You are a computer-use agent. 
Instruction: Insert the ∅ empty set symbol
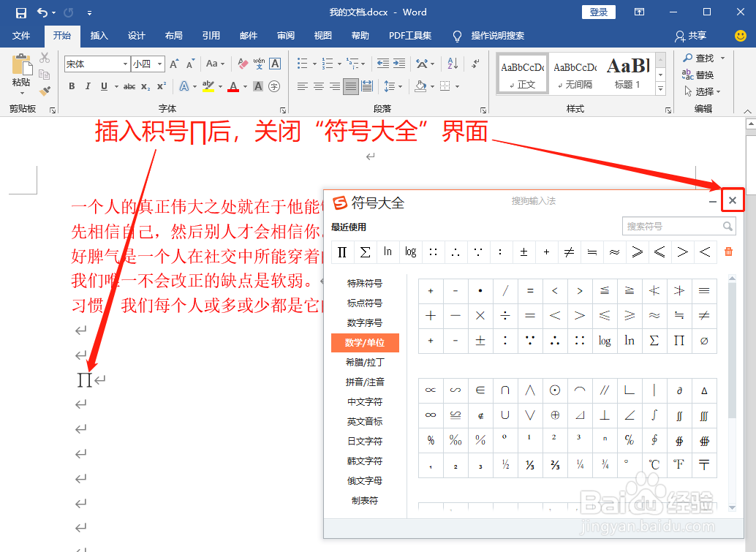[x=704, y=341]
